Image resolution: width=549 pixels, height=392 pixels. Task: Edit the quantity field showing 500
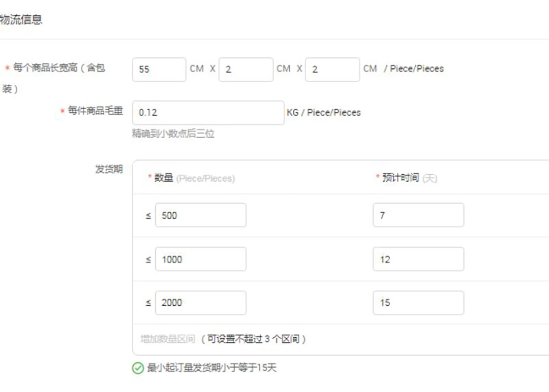pyautogui.click(x=200, y=215)
